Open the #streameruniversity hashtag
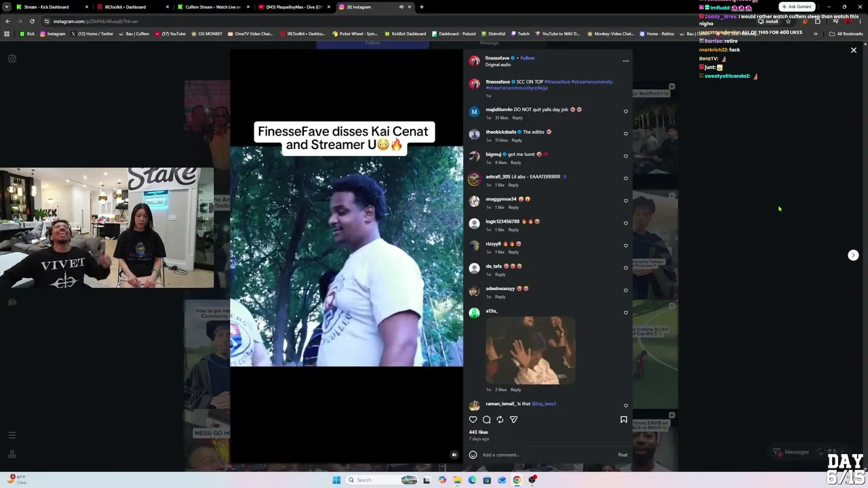 click(x=592, y=82)
